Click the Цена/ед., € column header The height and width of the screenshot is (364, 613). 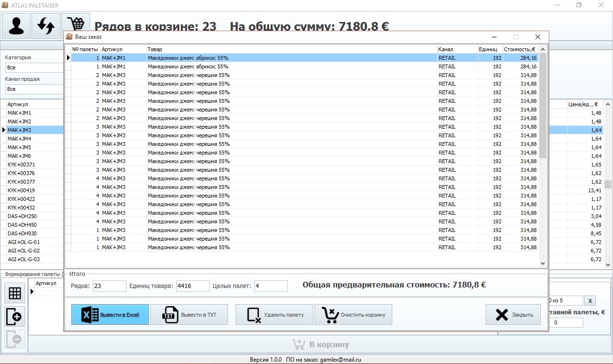585,104
